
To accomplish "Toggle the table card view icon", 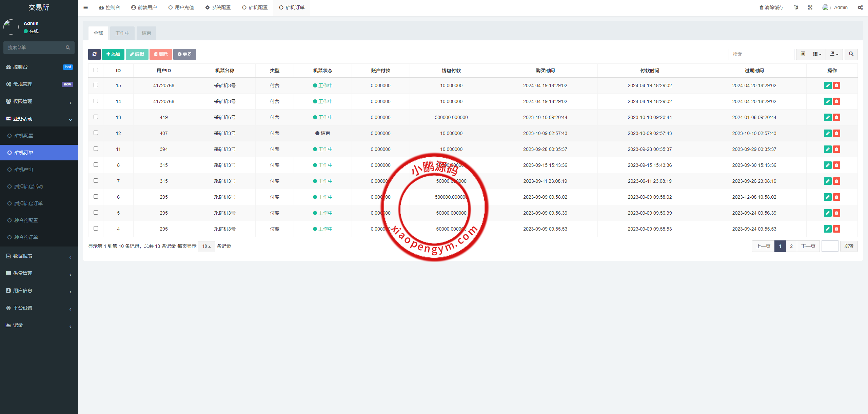I will (803, 54).
